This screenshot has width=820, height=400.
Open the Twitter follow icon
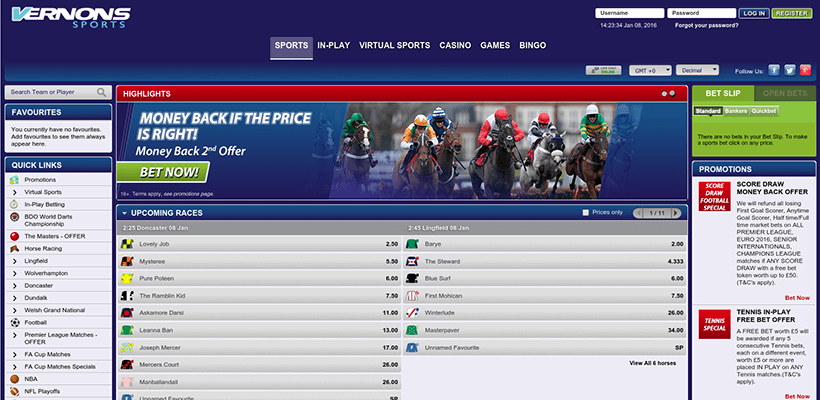tap(790, 71)
